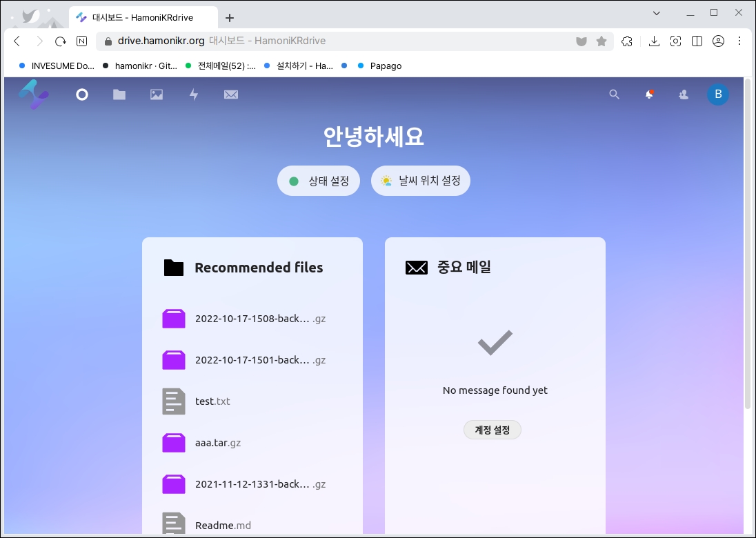Screen dimensions: 756x538
Task: Open test.txt file
Action: (x=212, y=401)
